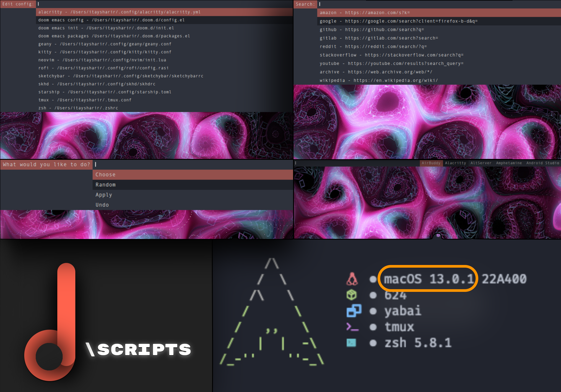Select the Alacritty app entry
561x392 pixels.
pos(455,163)
